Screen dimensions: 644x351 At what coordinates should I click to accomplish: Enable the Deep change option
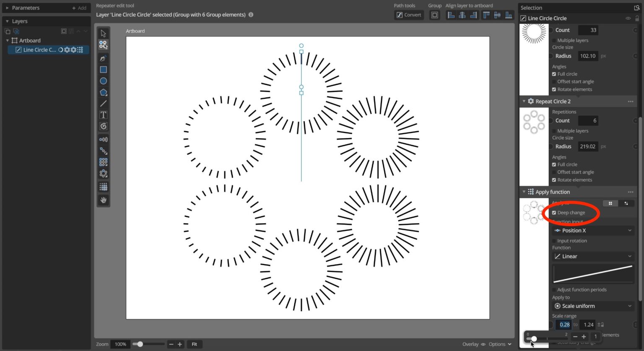pos(554,213)
